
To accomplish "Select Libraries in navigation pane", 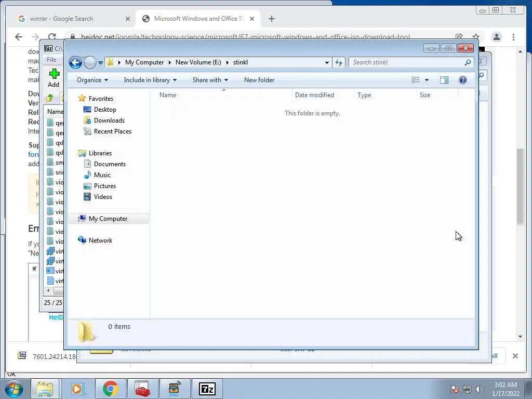I will click(100, 153).
